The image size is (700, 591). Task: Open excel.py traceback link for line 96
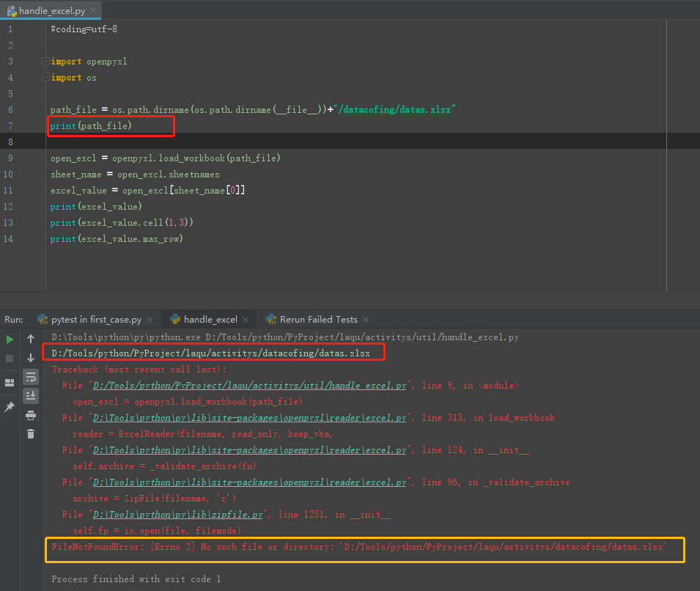(250, 482)
